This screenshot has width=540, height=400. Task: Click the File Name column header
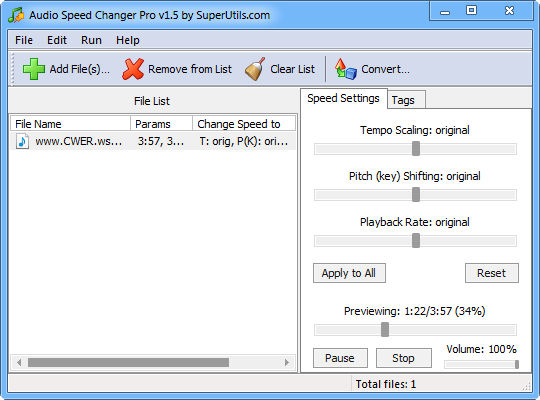click(x=70, y=124)
